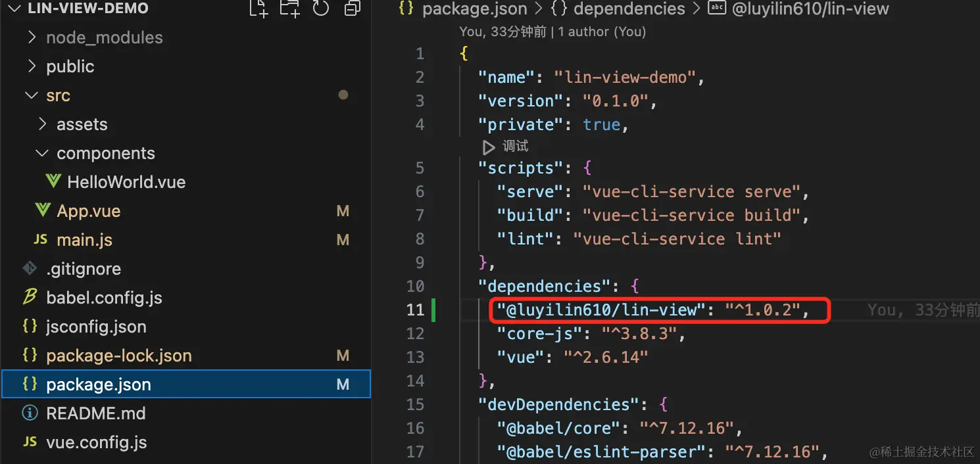The height and width of the screenshot is (464, 980).
Task: Click the "scripts" key
Action: [526, 168]
